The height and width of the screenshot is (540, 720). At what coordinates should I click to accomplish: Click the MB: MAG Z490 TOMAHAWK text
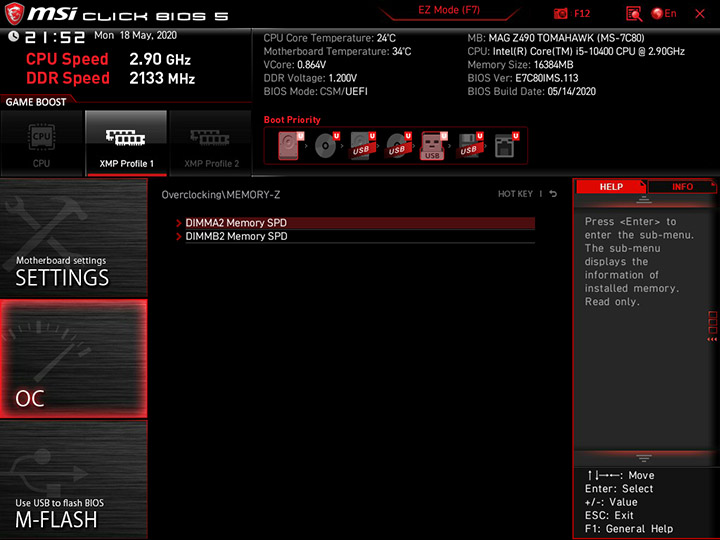coord(556,38)
